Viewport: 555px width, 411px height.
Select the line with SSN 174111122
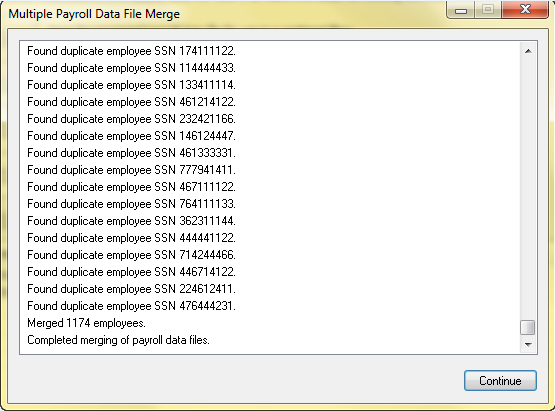[x=131, y=51]
